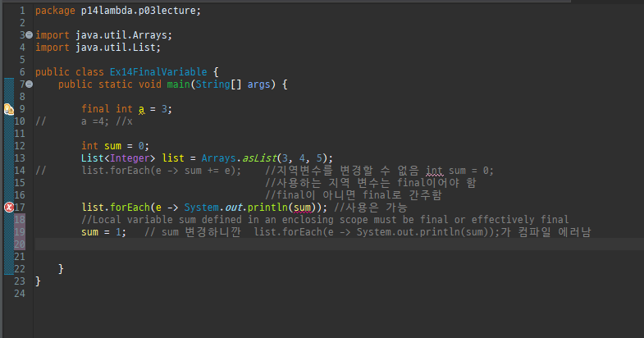The image size is (644, 338).
Task: Click the commented list.forEach on line 14
Action: pos(161,171)
